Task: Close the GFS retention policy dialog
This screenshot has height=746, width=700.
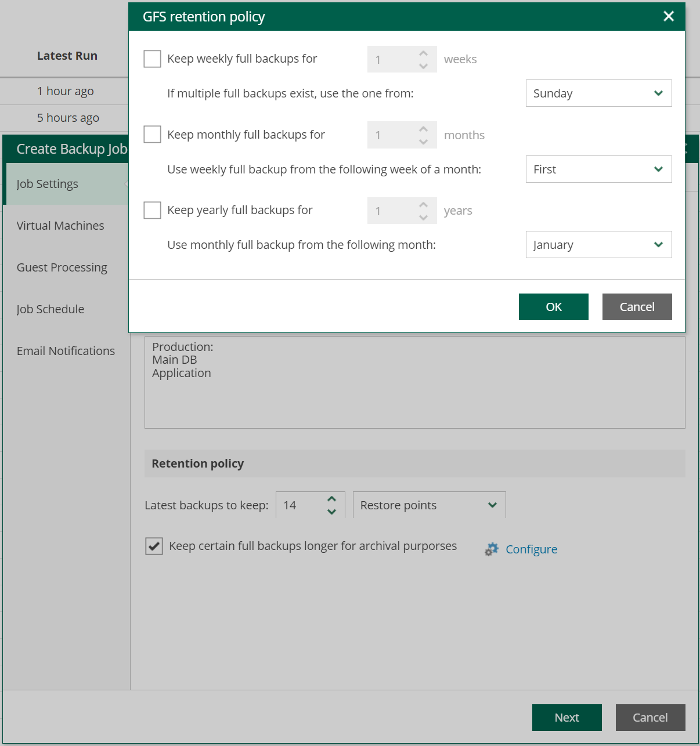Action: point(669,16)
